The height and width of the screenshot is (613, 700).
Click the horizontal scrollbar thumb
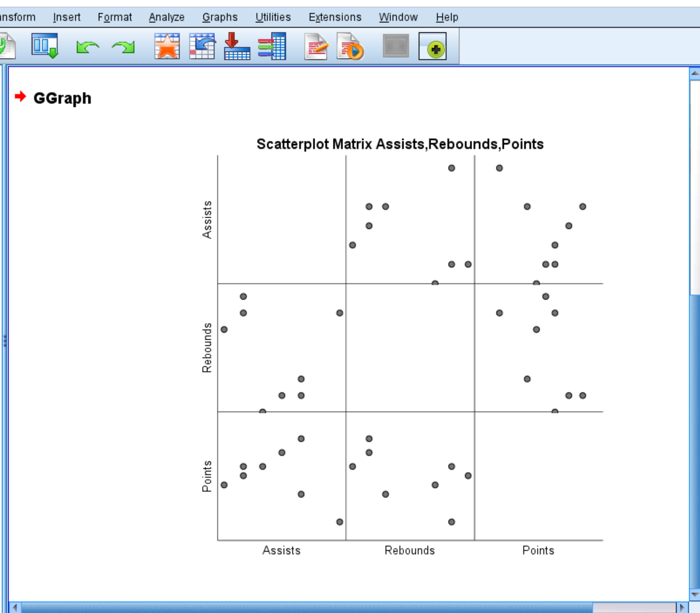click(x=307, y=607)
